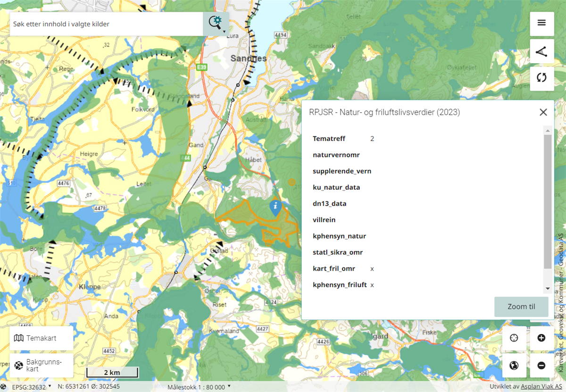The height and width of the screenshot is (392, 566).
Task: Click the popup scrollbar down arrow
Action: (x=547, y=289)
